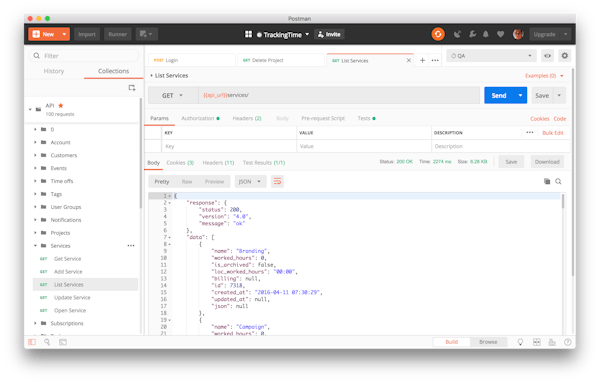Open the Postman console icon
Image resolution: width=600 pixels, height=383 pixels.
click(x=63, y=342)
